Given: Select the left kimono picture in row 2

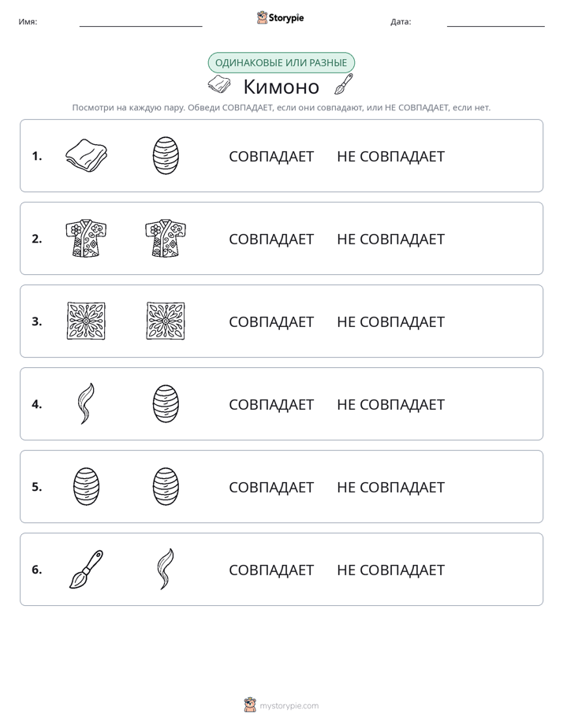Looking at the screenshot, I should (87, 238).
